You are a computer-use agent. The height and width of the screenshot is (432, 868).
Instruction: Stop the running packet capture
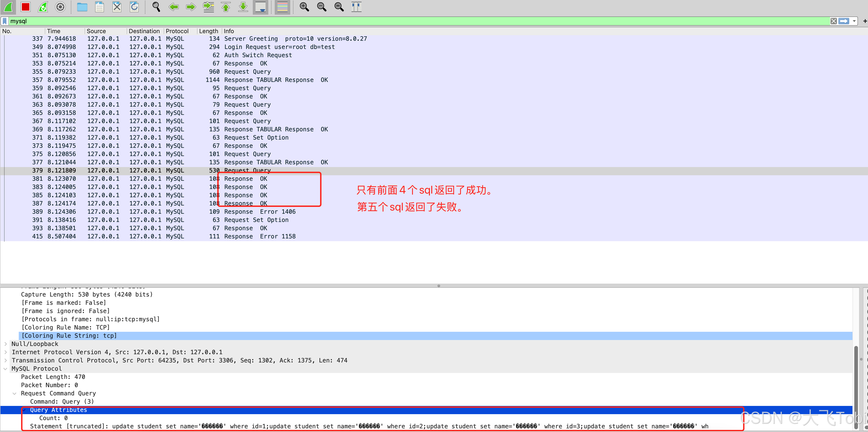(26, 7)
